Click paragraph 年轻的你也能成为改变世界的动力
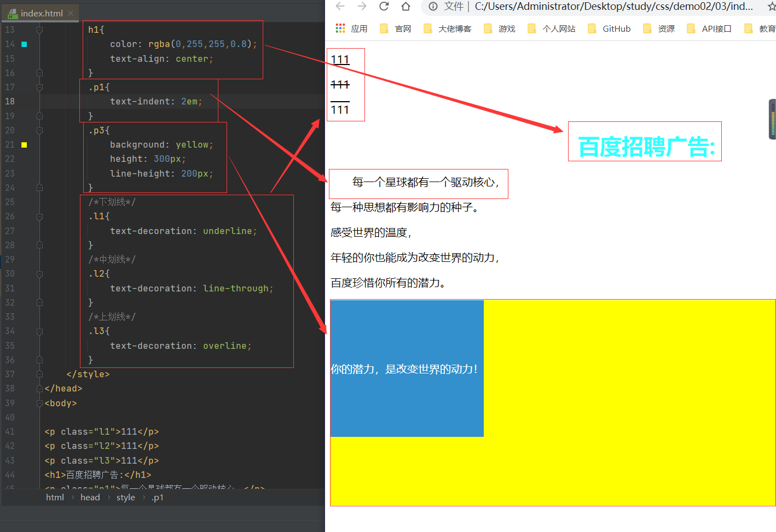The height and width of the screenshot is (532, 776). click(415, 258)
